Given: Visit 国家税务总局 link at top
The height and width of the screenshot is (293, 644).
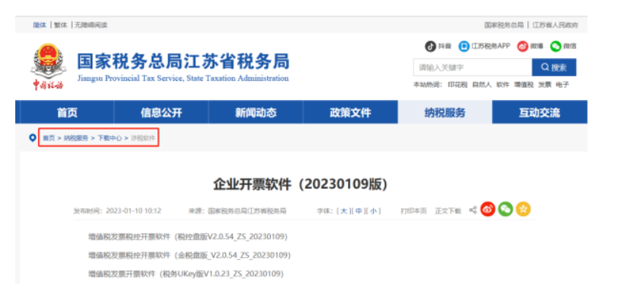Looking at the screenshot, I should [504, 25].
